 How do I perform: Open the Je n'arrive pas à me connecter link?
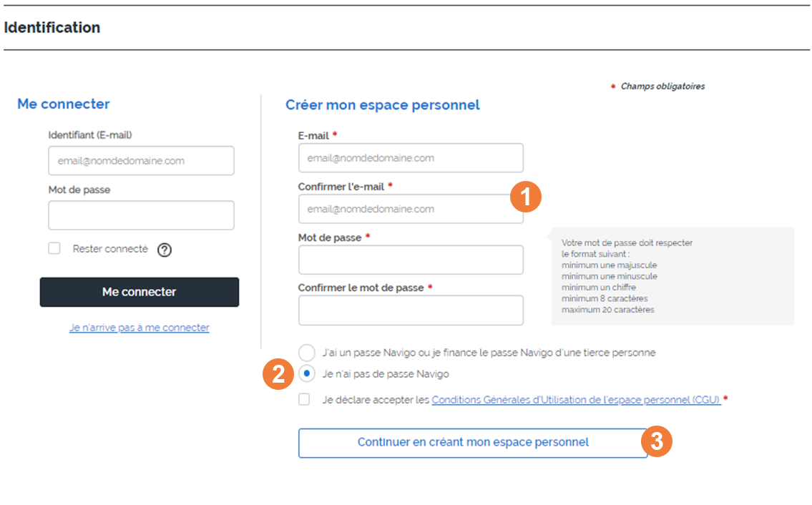point(140,328)
